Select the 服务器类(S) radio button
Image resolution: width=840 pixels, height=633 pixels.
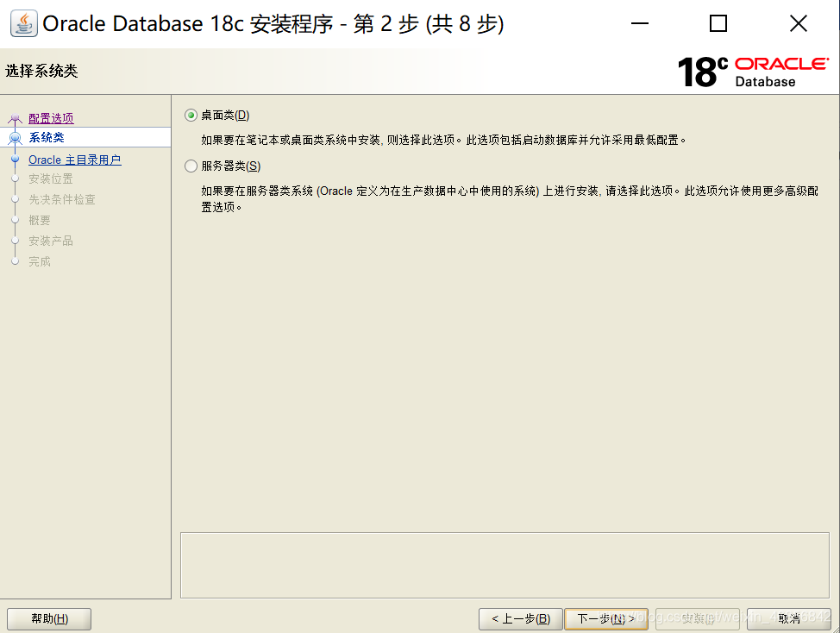click(x=190, y=166)
